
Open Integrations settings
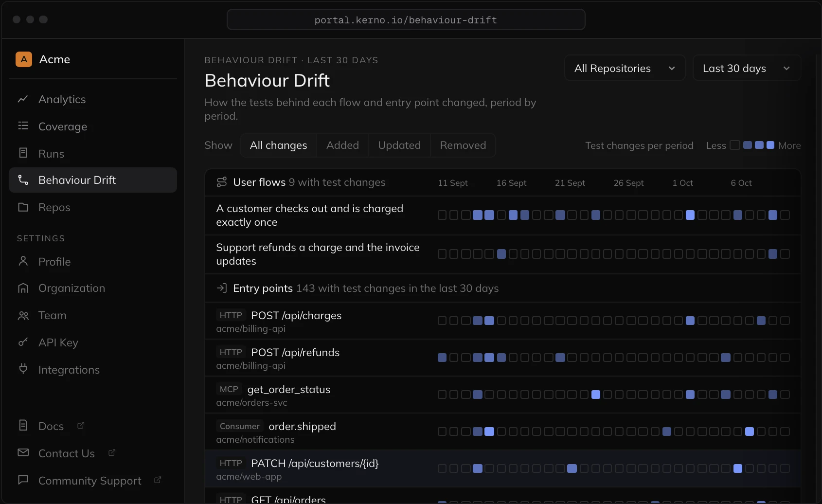click(93, 370)
